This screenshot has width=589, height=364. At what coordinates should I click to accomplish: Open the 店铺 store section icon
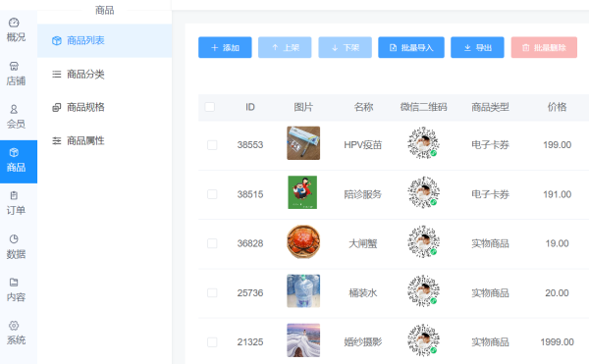pos(14,66)
